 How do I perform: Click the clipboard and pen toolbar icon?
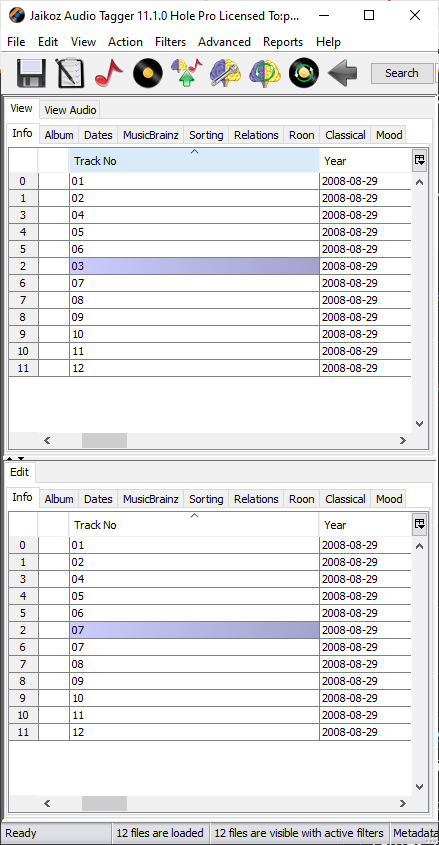(70, 73)
